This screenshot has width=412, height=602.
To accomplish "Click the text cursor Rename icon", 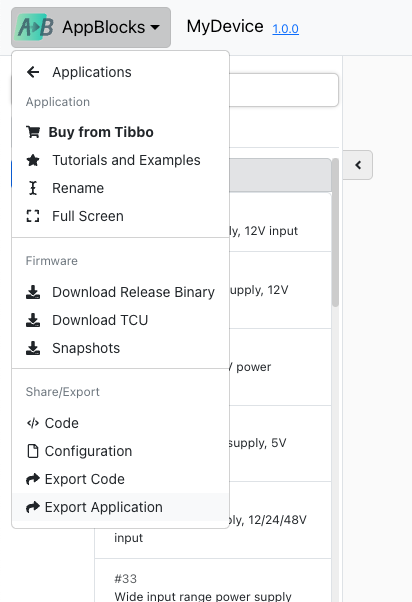I will point(33,188).
